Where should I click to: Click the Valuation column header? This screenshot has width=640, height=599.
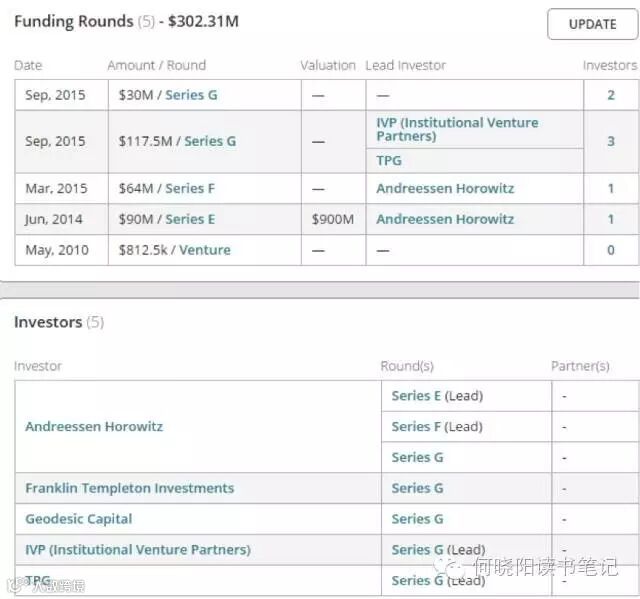point(328,65)
